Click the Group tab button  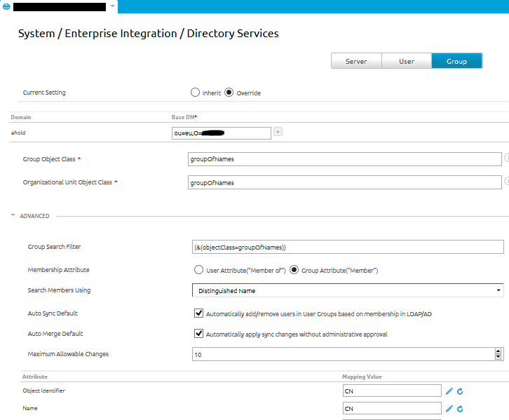[457, 61]
